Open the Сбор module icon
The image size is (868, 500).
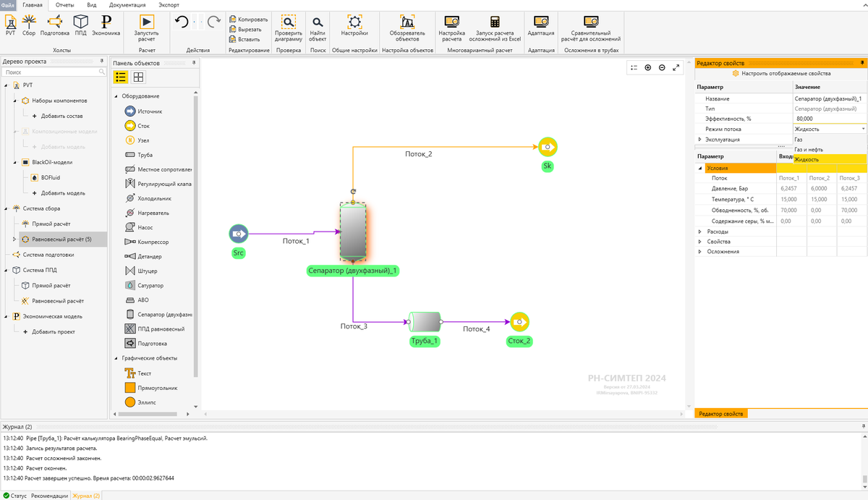[x=29, y=25]
